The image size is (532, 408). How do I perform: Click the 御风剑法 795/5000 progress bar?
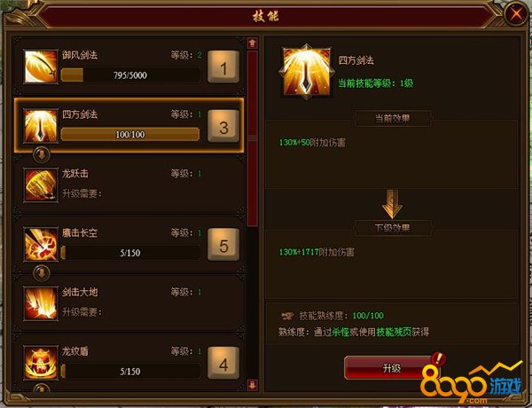130,75
